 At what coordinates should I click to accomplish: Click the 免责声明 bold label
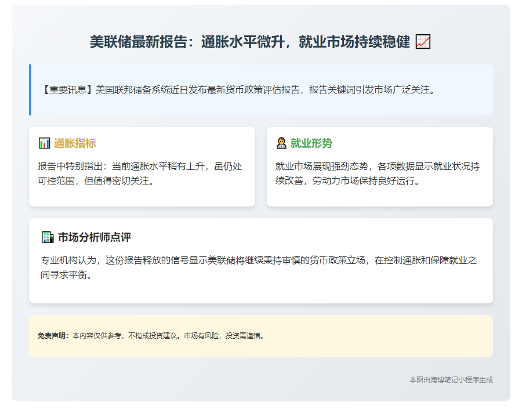(x=53, y=336)
